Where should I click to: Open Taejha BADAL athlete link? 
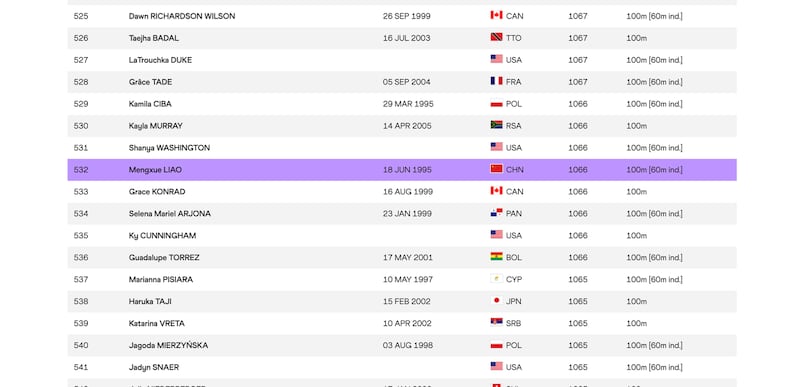[154, 38]
